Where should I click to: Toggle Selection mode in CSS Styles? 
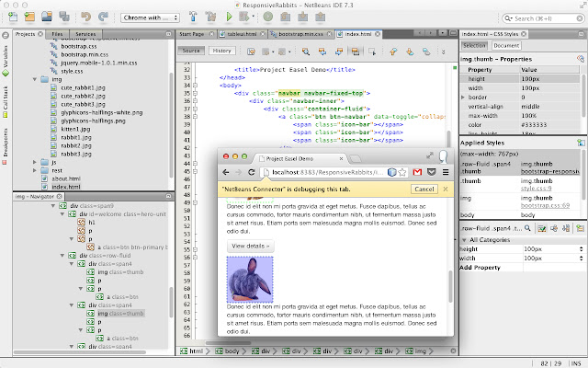point(474,45)
